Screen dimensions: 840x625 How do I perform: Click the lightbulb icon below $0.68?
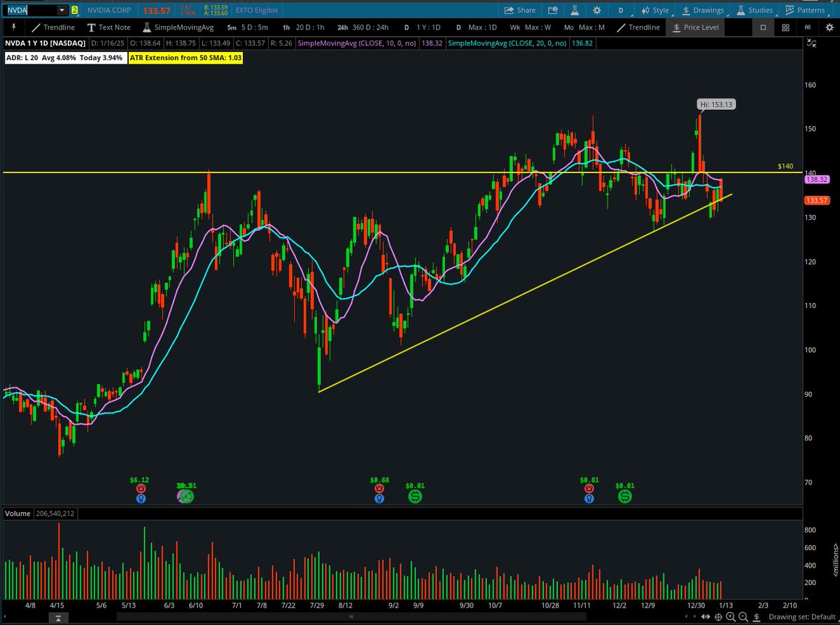pos(379,499)
